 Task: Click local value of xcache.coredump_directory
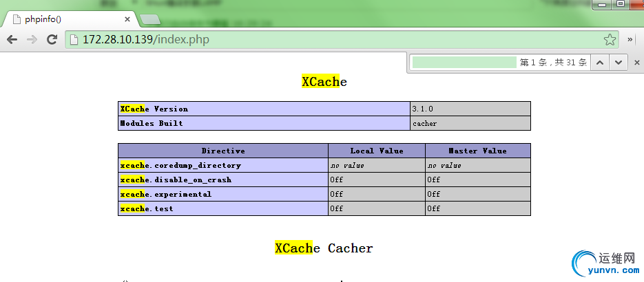[347, 166]
